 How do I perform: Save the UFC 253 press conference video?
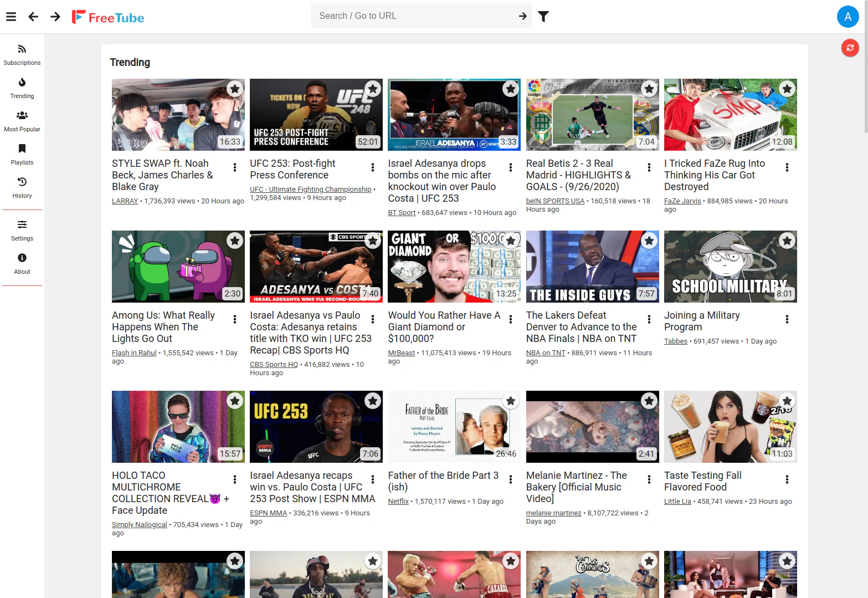pyautogui.click(x=372, y=89)
